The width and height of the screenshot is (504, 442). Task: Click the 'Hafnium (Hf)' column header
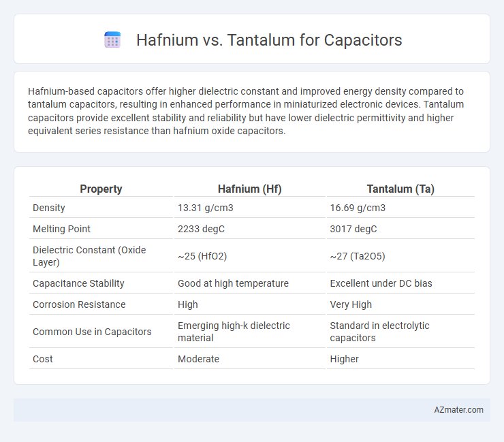[250, 189]
